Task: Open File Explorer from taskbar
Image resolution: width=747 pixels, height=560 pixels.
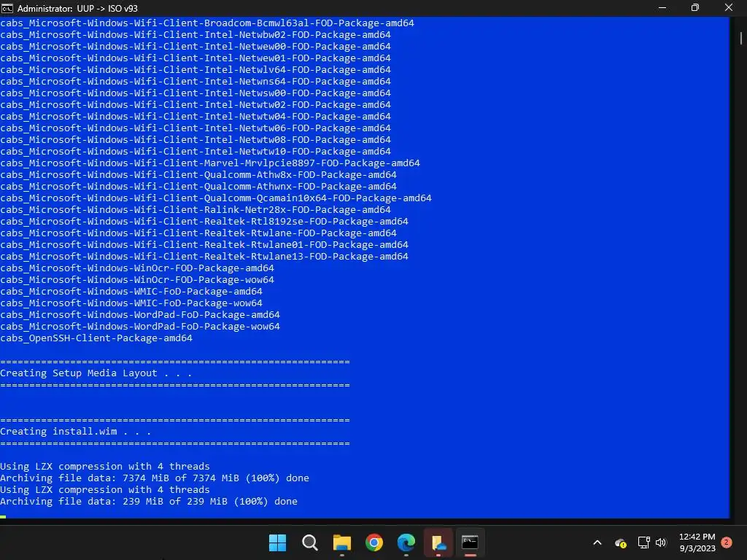Action: point(341,542)
